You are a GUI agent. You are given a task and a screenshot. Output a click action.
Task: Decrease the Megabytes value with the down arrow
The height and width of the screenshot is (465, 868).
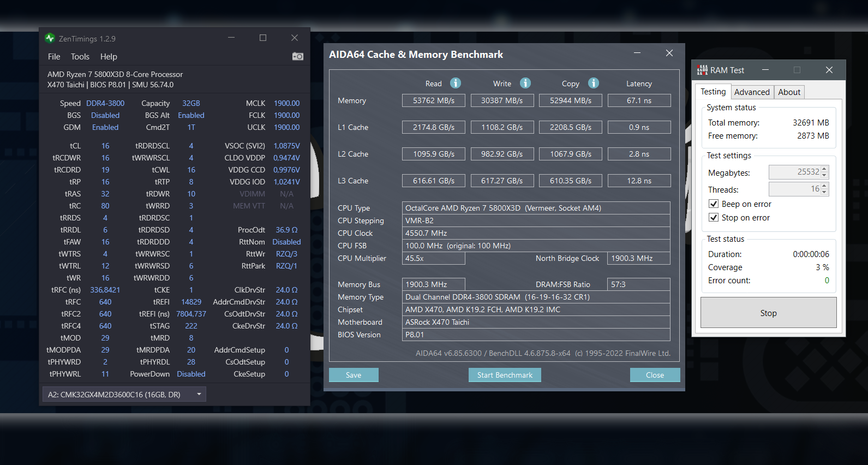[x=824, y=175]
